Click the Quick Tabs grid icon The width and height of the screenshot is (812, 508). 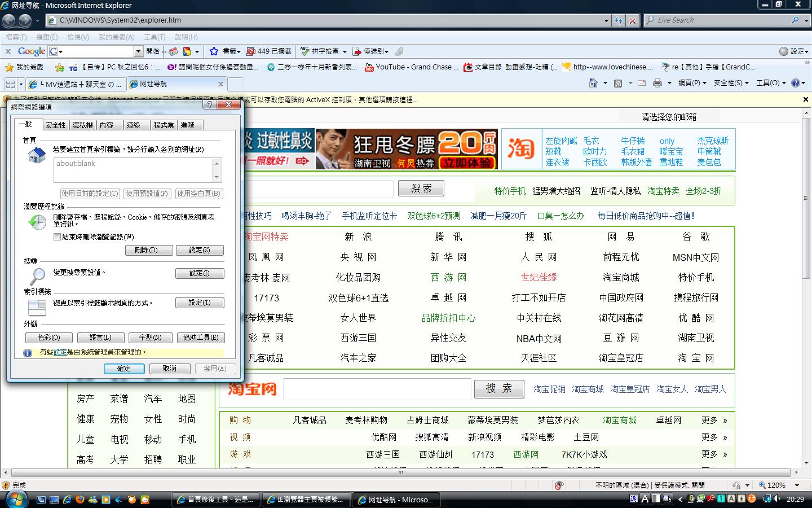pyautogui.click(x=10, y=84)
